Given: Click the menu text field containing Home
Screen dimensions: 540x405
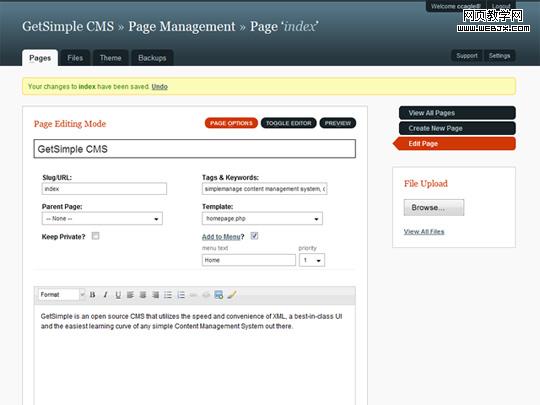Looking at the screenshot, I should [x=249, y=260].
